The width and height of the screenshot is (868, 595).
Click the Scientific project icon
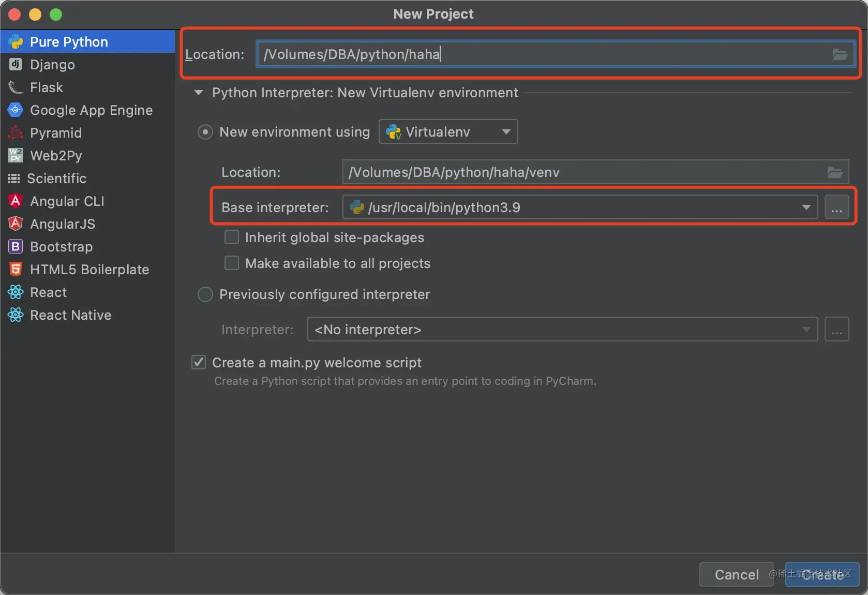coord(14,178)
